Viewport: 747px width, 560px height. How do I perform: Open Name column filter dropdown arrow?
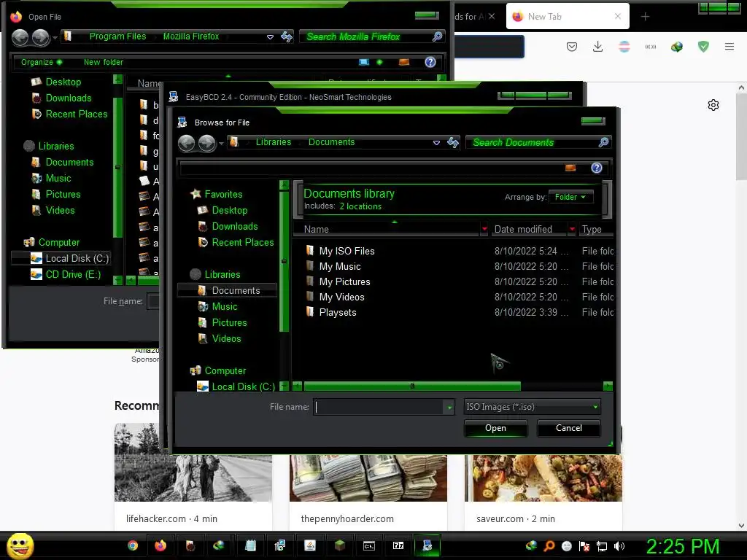pos(484,229)
